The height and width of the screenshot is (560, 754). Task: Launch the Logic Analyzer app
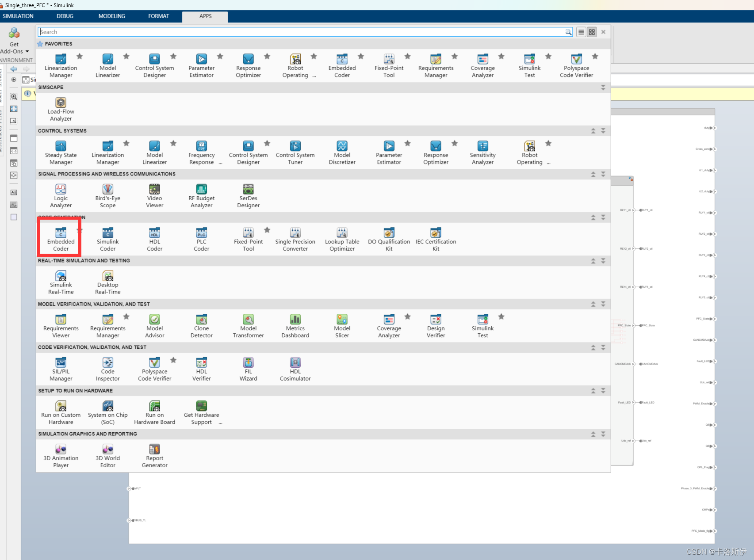[61, 196]
